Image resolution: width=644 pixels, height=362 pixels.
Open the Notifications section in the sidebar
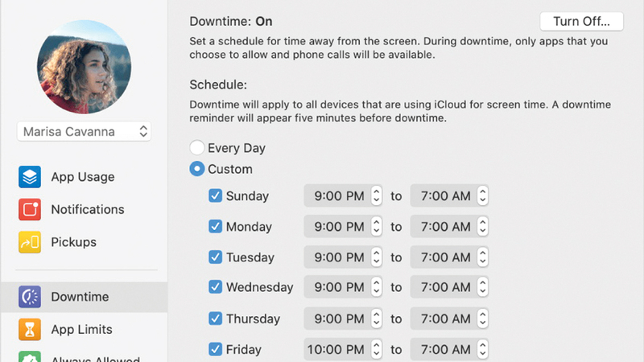click(87, 209)
